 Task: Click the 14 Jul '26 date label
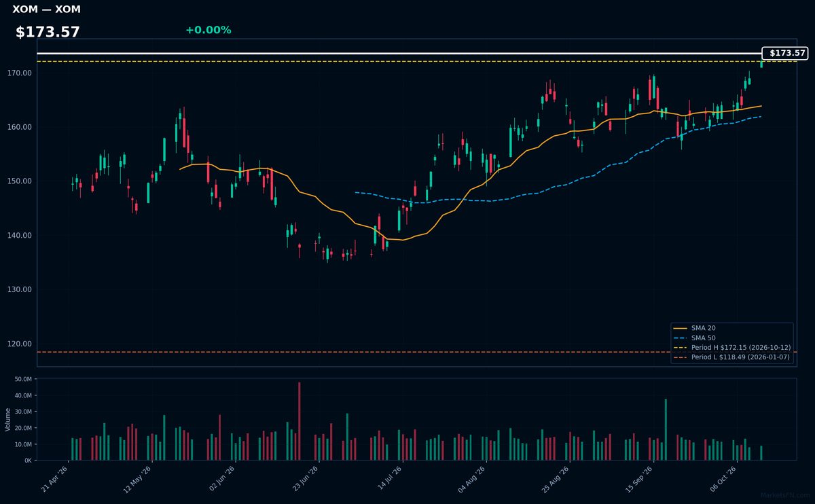[x=389, y=479]
